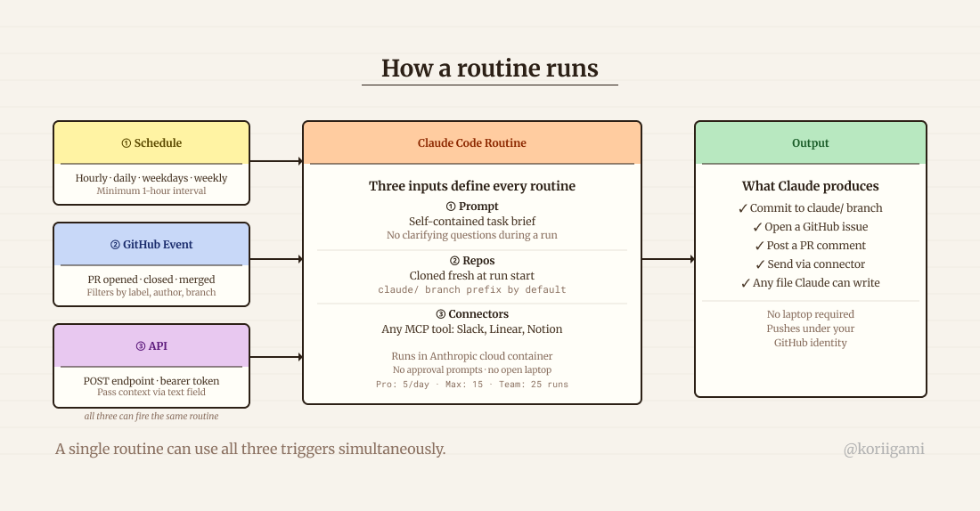Click 'Three inputs define every routine' heading
The width and height of the screenshot is (980, 511).
(x=472, y=186)
